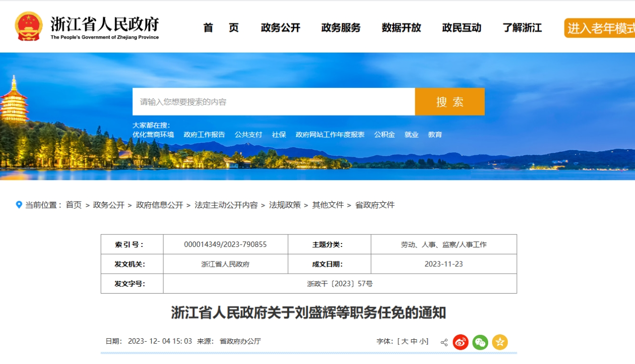The image size is (635, 364).
Task: Set font size to small (小)
Action: (x=423, y=342)
